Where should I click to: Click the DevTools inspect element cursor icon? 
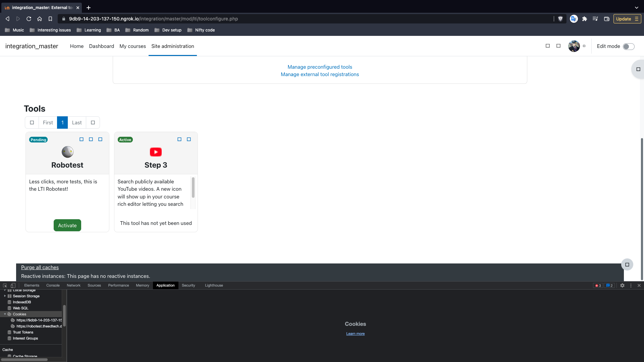point(5,286)
